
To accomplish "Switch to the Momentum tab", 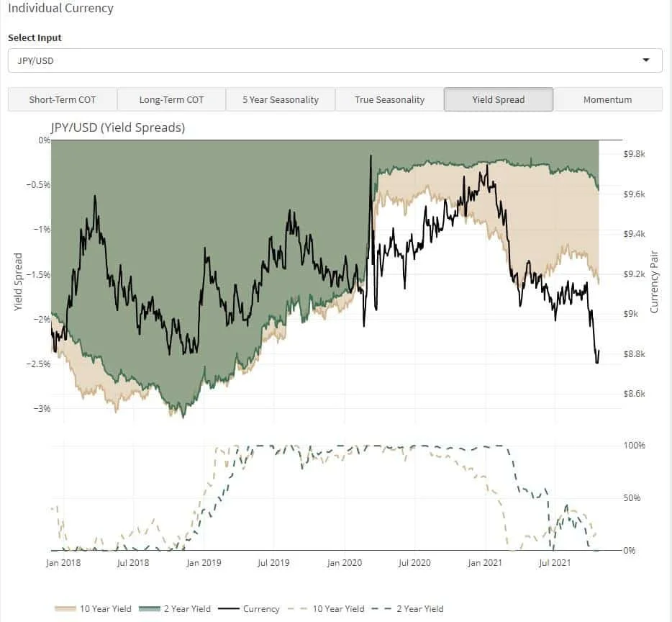I will [x=608, y=99].
